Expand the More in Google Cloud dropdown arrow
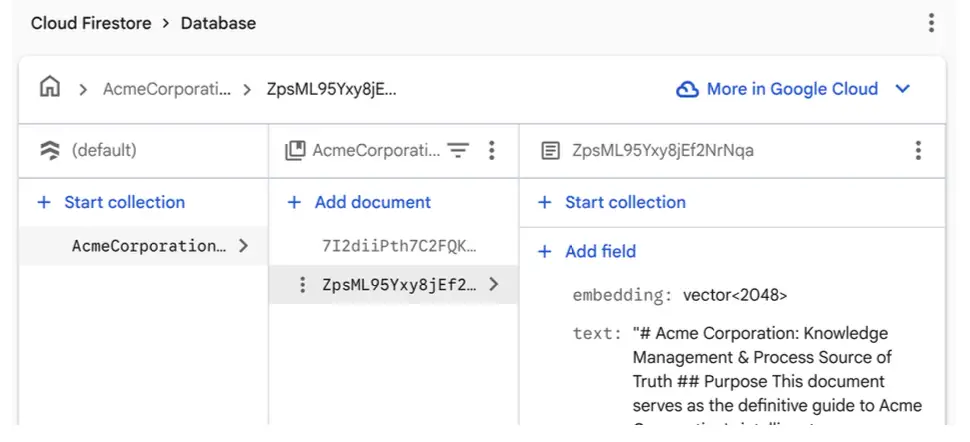The image size is (970, 442). [x=903, y=89]
